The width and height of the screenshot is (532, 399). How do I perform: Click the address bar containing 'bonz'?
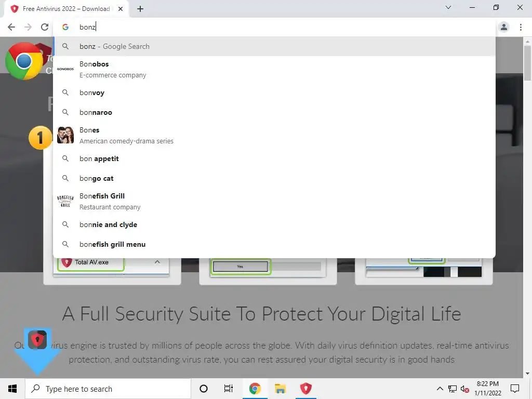tap(274, 27)
